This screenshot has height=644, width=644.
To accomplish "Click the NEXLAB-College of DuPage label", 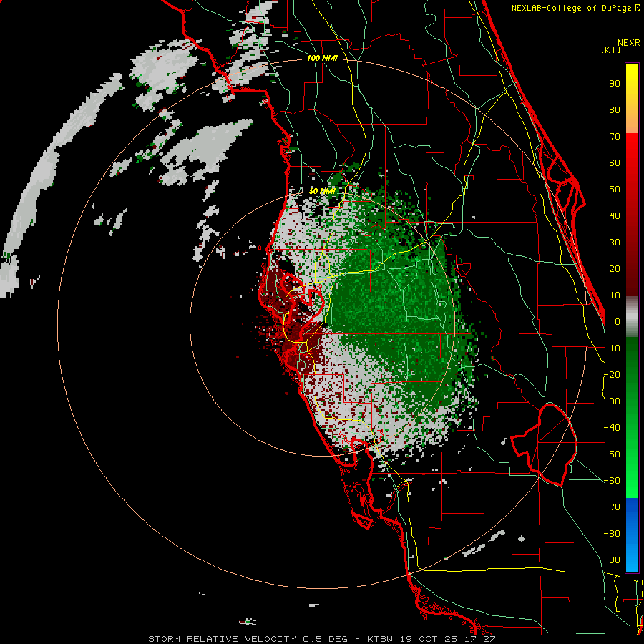I will 572,8.
